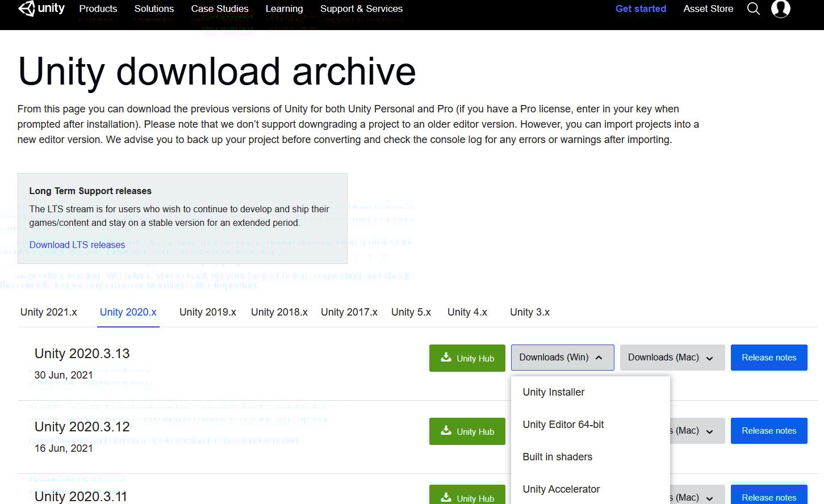Open Release notes for Unity 2020.3.12
Screen dimensions: 824x504
click(x=769, y=431)
